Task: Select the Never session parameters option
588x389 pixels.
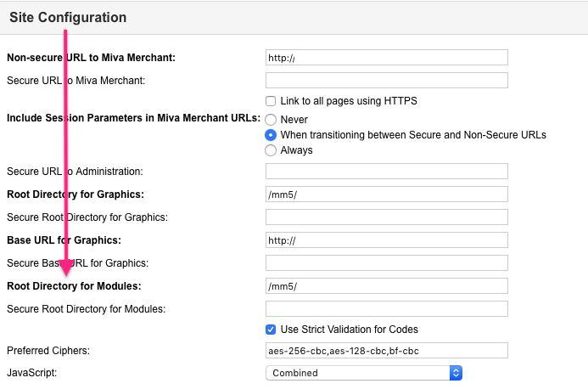Action: point(271,120)
